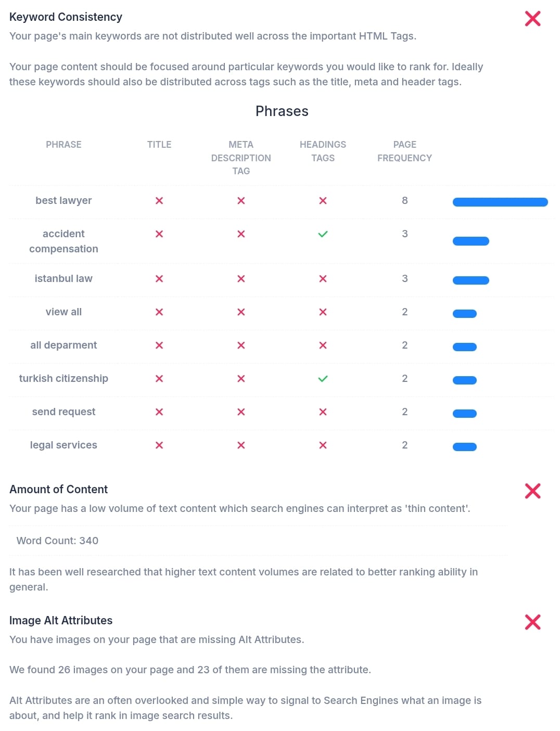Click the Meta Description Tag column header

(241, 158)
